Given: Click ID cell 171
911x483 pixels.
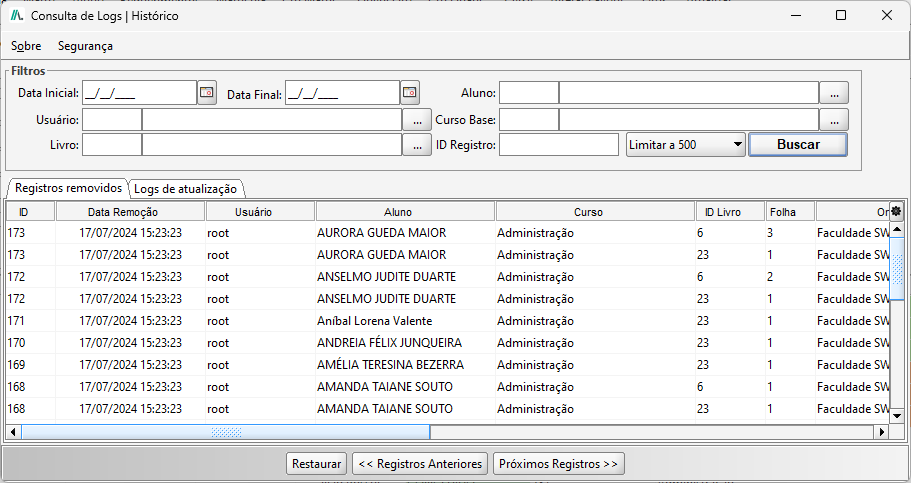Looking at the screenshot, I should [31, 321].
